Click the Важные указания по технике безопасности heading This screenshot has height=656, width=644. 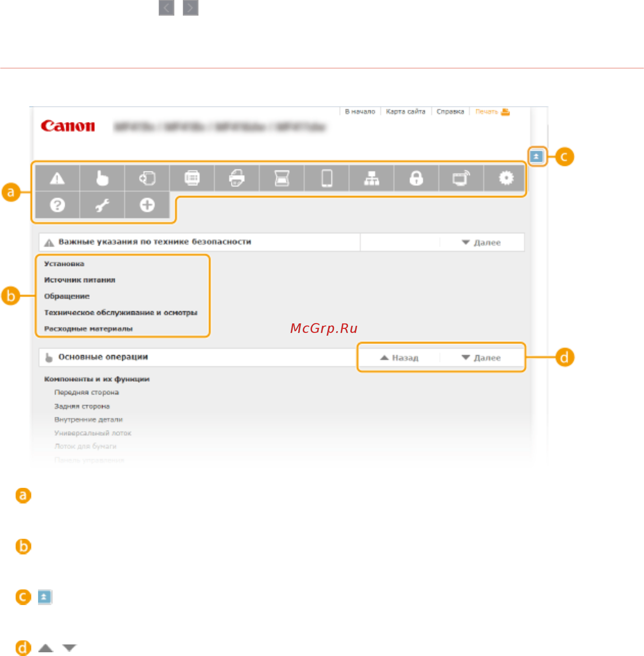coord(155,242)
